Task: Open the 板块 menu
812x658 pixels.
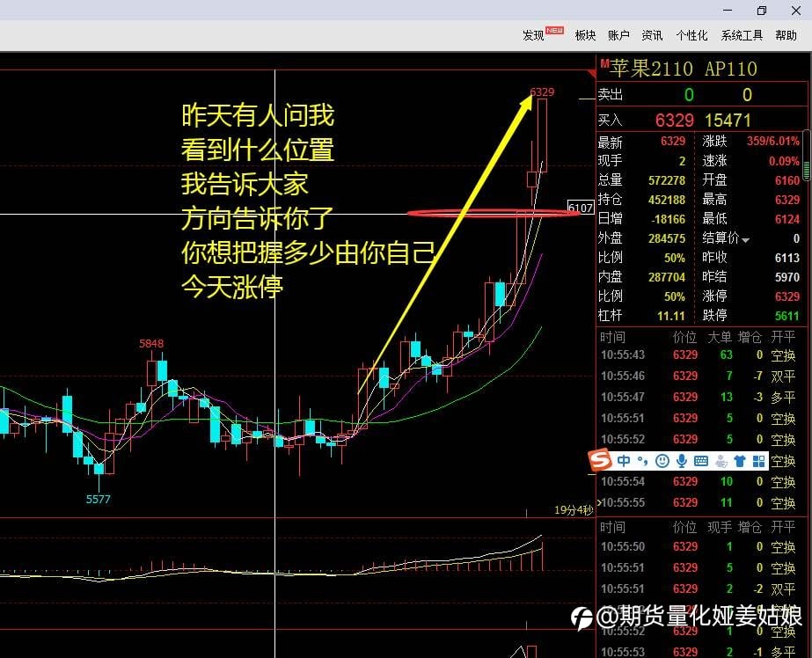Action: click(x=585, y=35)
